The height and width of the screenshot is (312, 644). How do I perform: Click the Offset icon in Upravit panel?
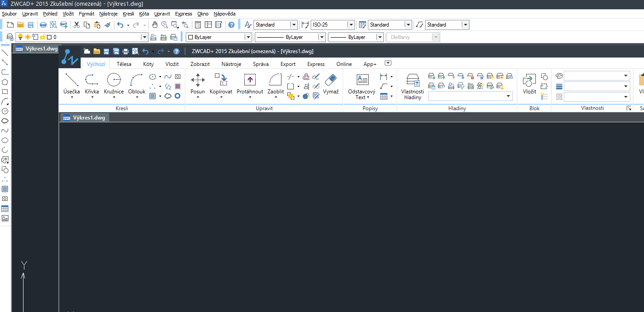point(306,77)
